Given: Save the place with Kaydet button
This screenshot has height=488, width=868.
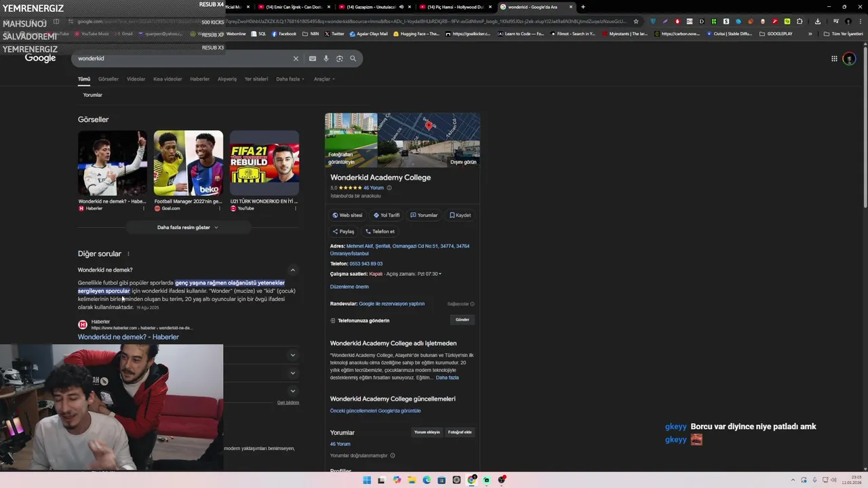Looking at the screenshot, I should coord(460,216).
